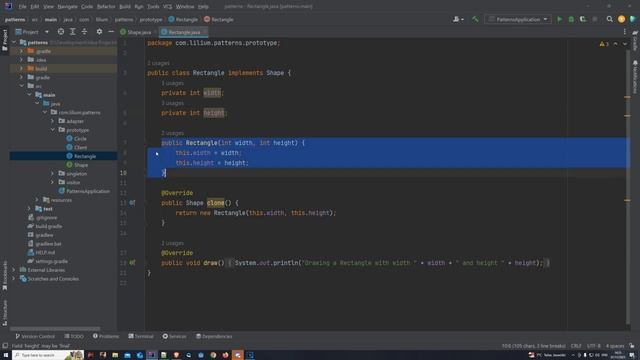Select settings.gradle file in tree

47,261
